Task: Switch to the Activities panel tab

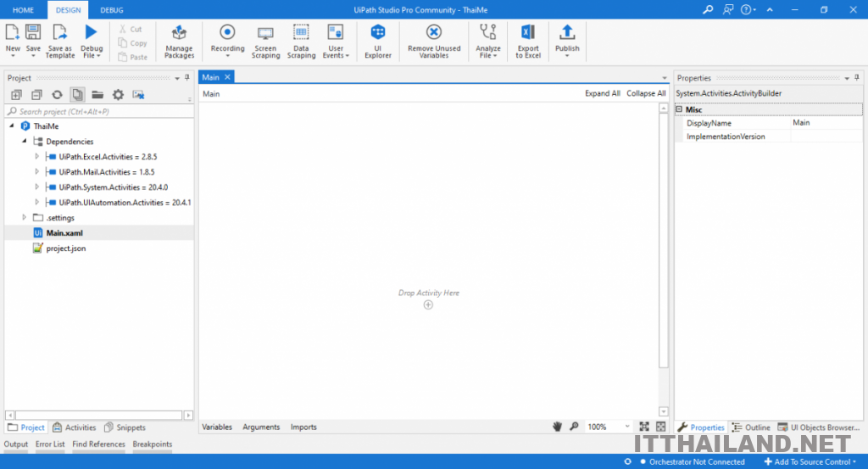Action: pos(75,427)
